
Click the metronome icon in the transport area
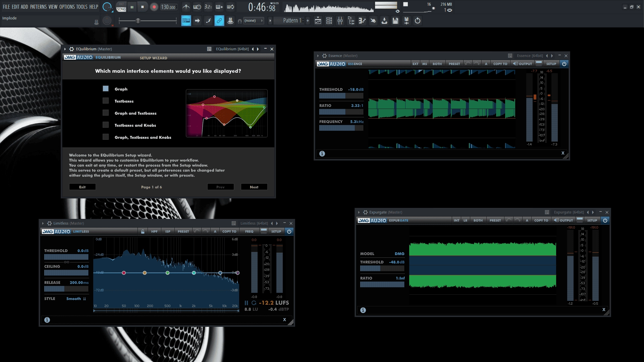tap(186, 7)
